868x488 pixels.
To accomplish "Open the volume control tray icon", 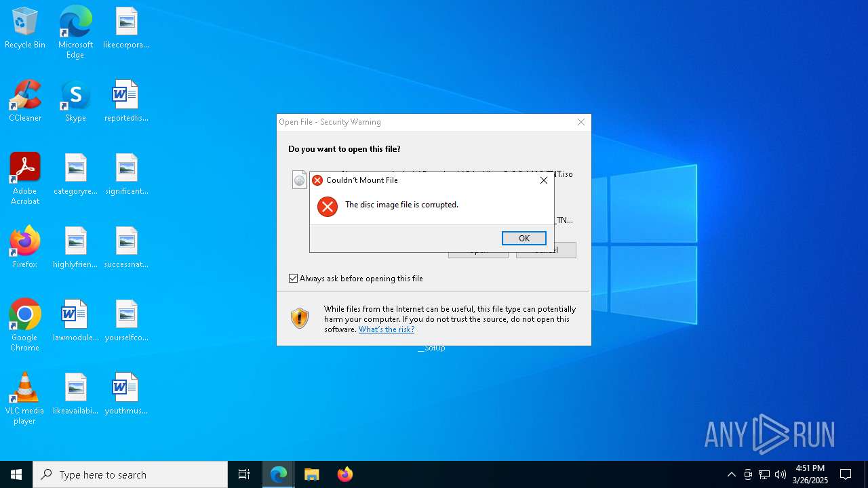I will click(x=781, y=474).
